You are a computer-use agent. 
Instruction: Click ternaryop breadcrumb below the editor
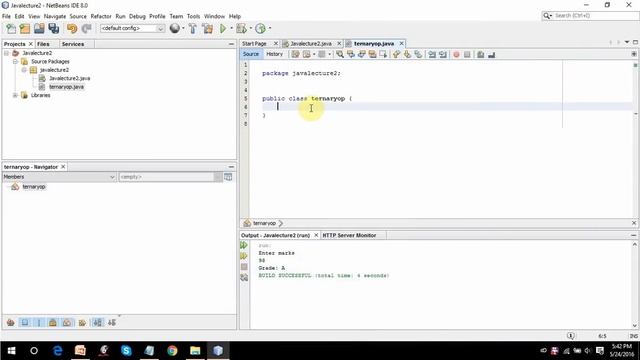point(264,223)
